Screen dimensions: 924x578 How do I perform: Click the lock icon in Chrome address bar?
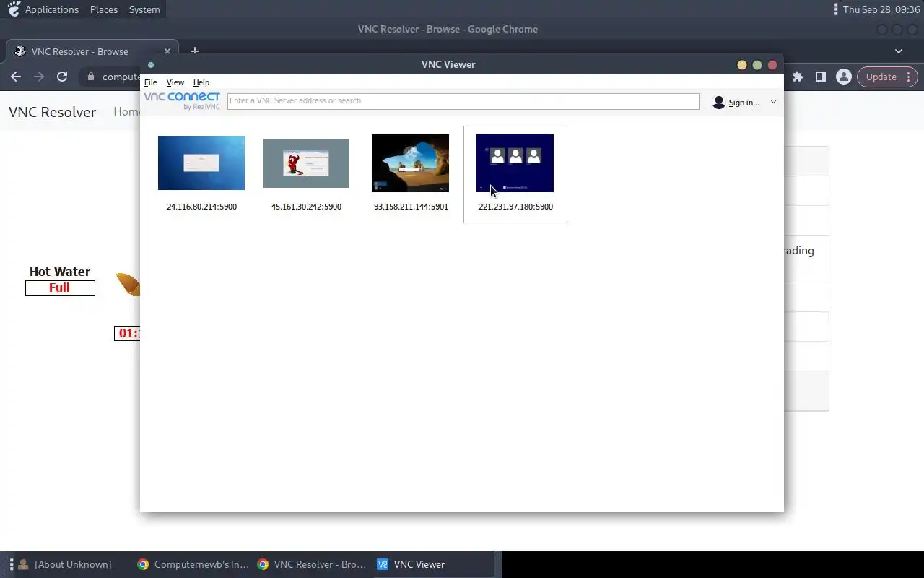coord(91,77)
